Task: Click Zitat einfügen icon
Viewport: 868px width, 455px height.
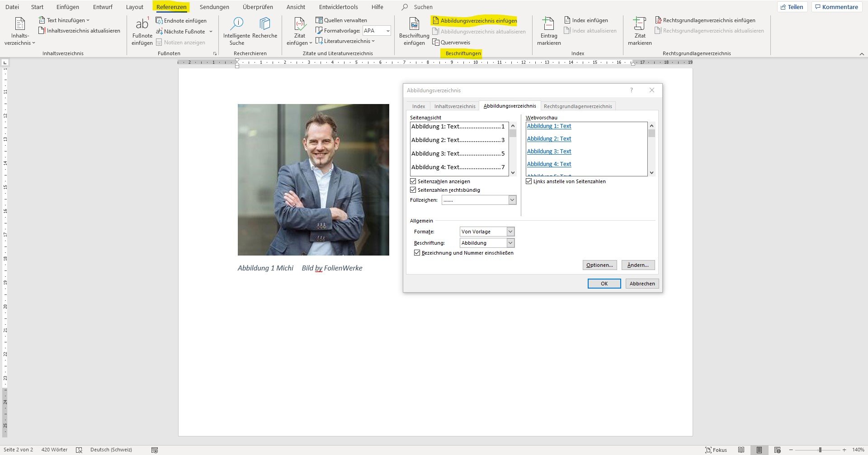Action: tap(299, 24)
